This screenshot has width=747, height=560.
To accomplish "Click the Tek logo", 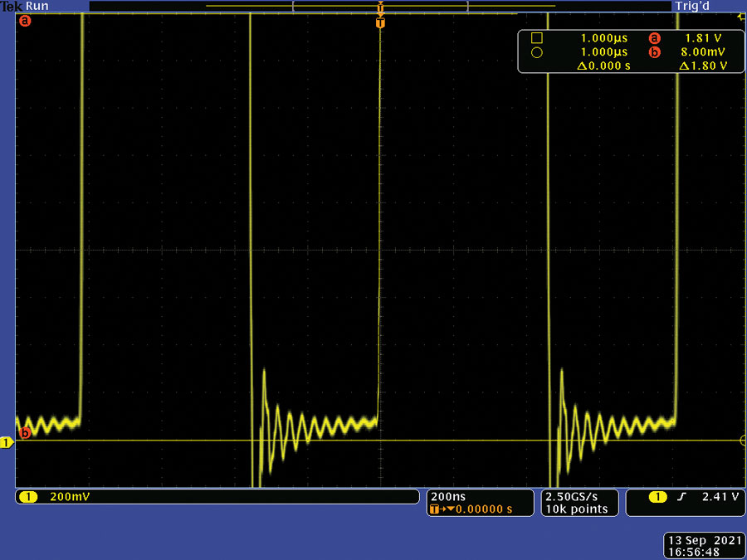I will [x=11, y=6].
